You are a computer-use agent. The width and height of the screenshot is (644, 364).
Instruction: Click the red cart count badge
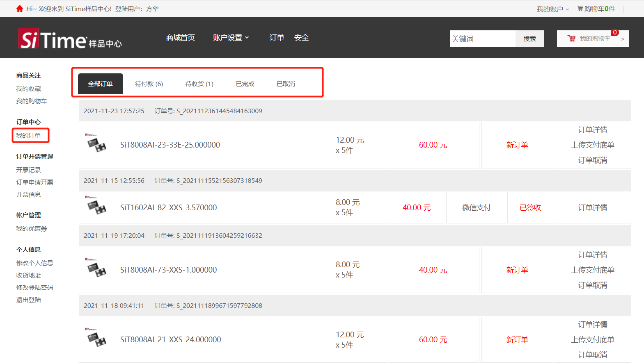[615, 32]
